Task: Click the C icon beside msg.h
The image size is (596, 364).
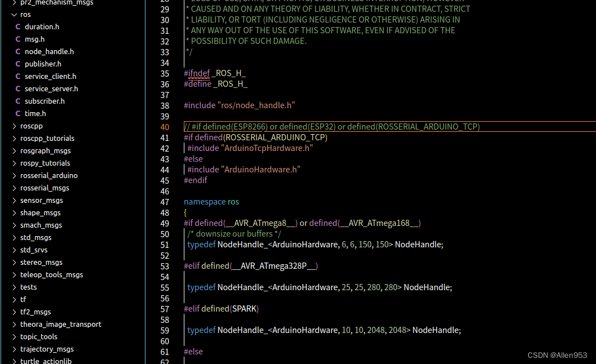Action: coord(18,39)
